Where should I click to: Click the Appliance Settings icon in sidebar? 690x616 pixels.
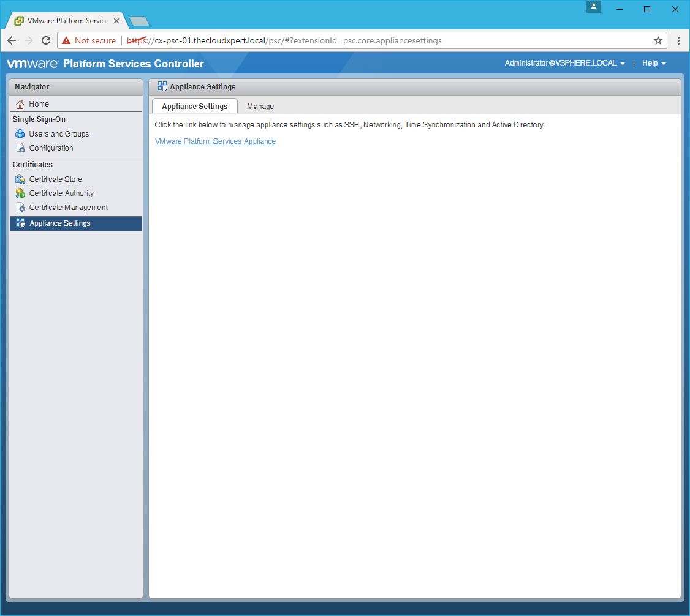point(20,223)
